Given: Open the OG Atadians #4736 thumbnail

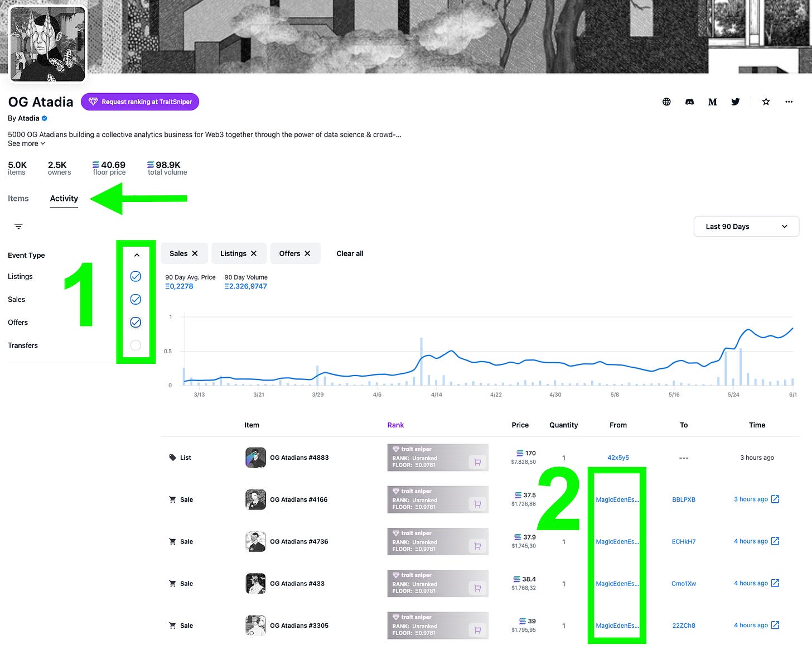Looking at the screenshot, I should [x=255, y=541].
